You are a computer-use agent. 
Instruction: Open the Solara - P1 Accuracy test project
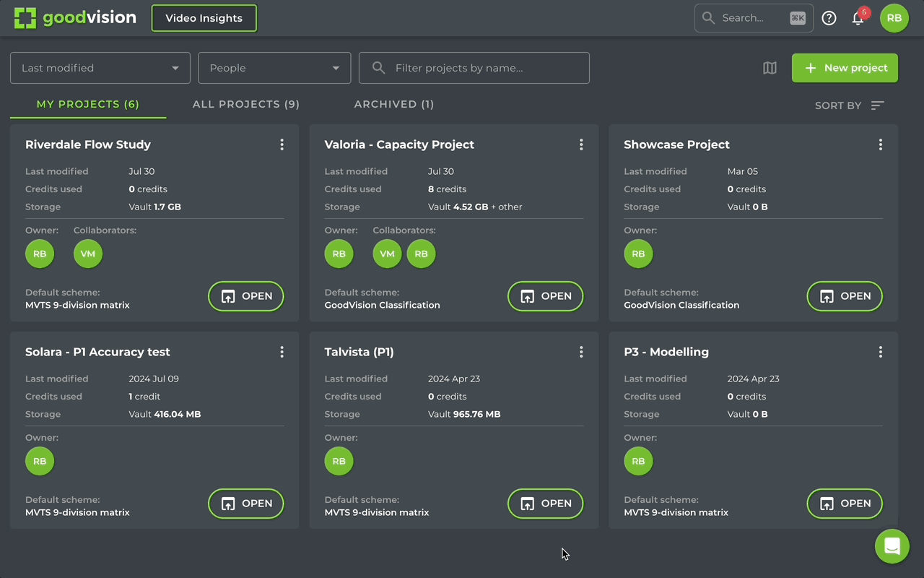point(245,504)
